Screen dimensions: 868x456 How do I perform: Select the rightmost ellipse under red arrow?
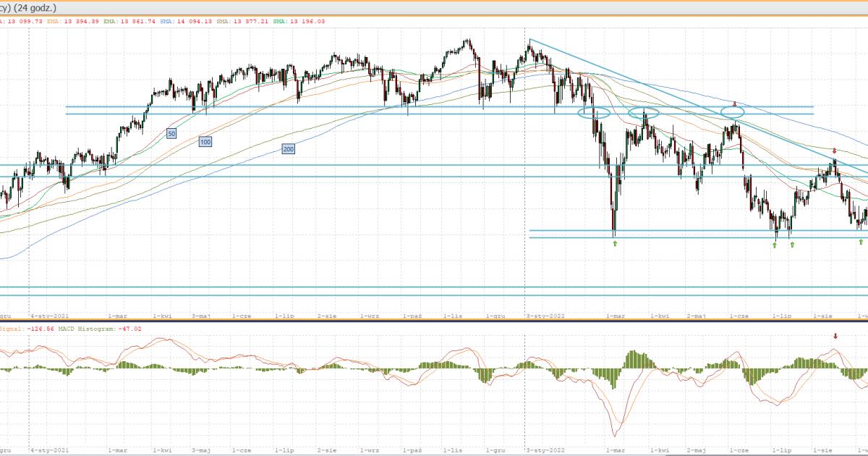(733, 113)
